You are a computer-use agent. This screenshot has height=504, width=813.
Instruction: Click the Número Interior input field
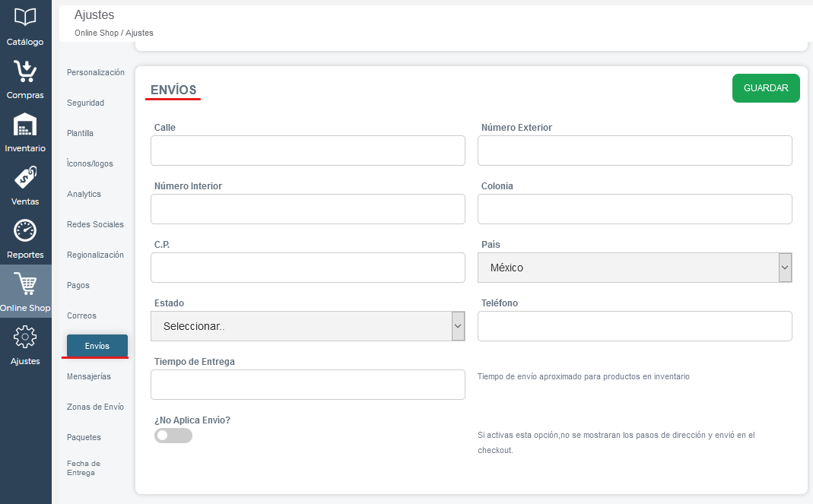click(x=307, y=210)
